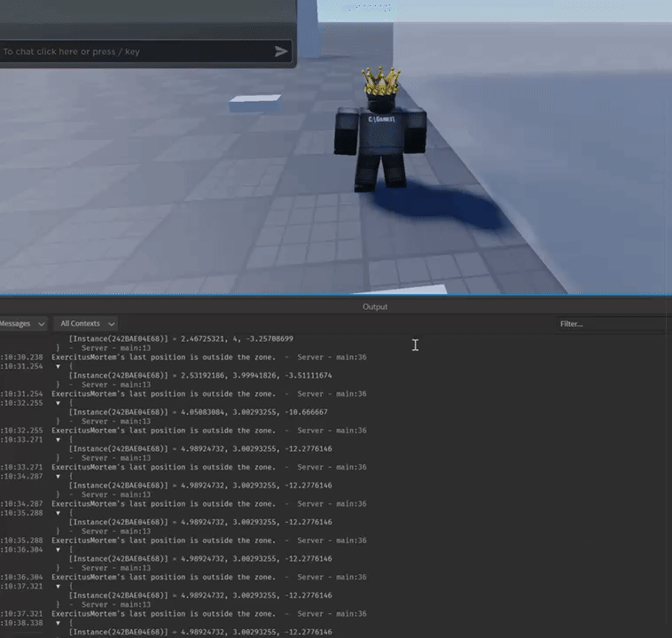This screenshot has width=672, height=638.
Task: Click the chat send arrow icon
Action: pos(281,51)
